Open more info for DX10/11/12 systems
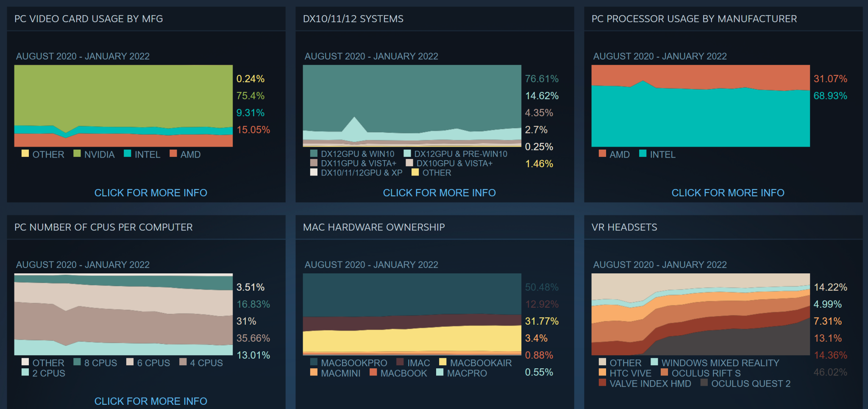This screenshot has width=868, height=409. click(x=439, y=193)
